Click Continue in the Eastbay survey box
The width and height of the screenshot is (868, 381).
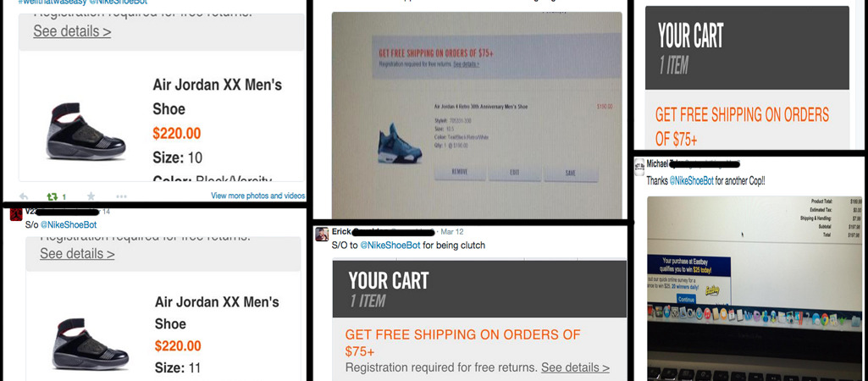click(686, 300)
